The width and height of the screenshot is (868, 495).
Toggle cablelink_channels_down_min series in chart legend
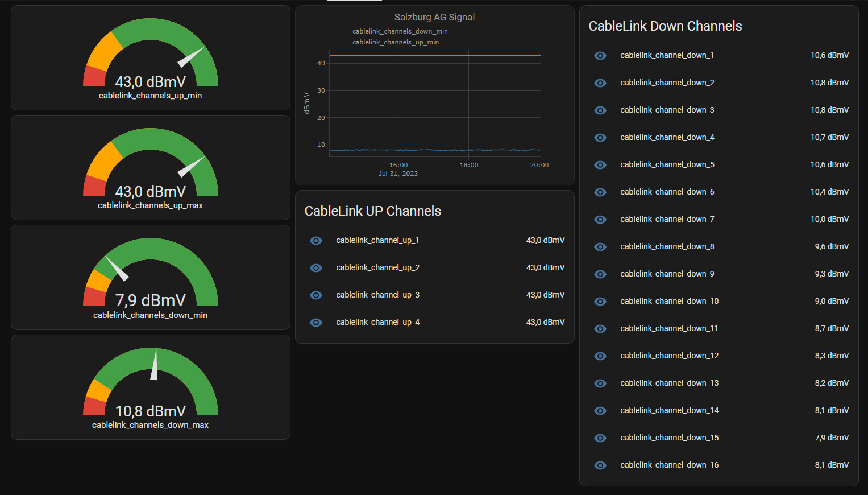(399, 31)
